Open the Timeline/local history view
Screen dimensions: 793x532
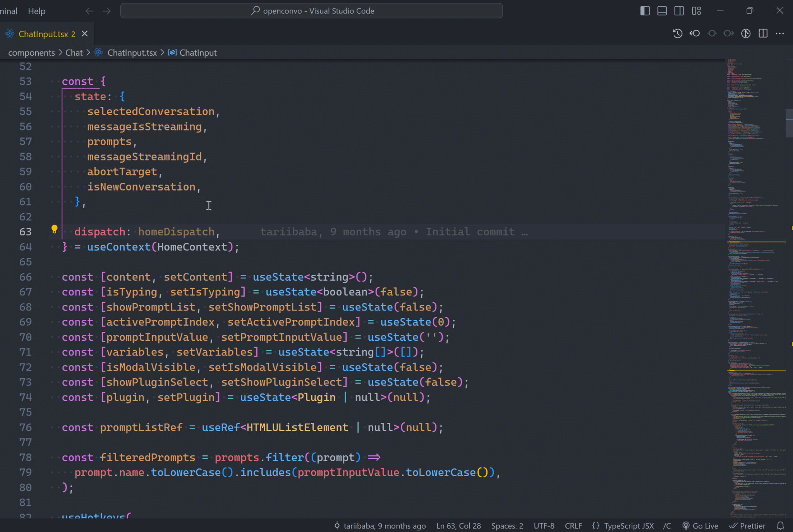point(678,34)
